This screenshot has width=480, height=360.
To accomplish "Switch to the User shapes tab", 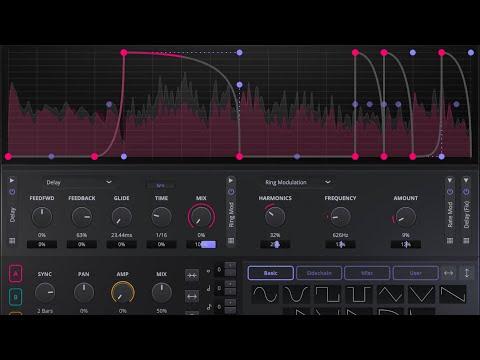I will pos(415,273).
